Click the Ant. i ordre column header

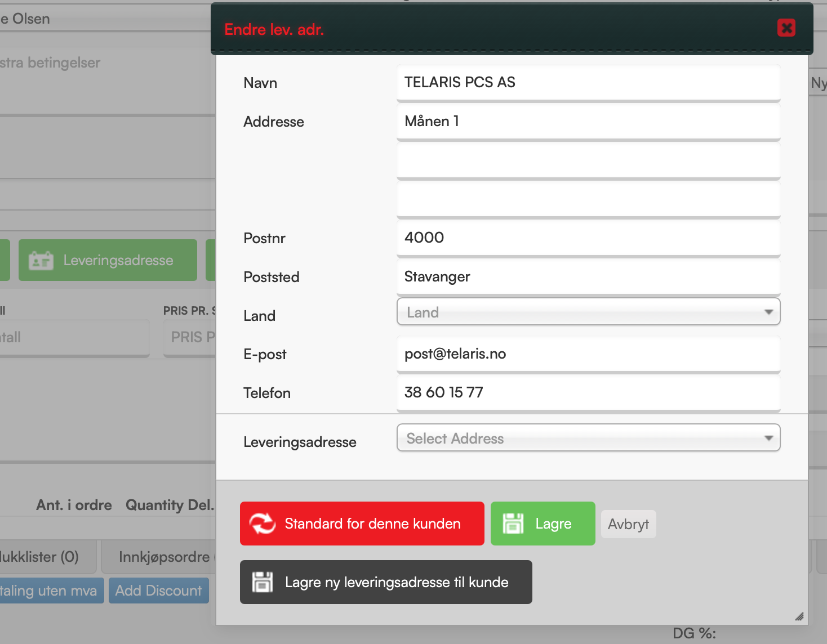coord(74,505)
